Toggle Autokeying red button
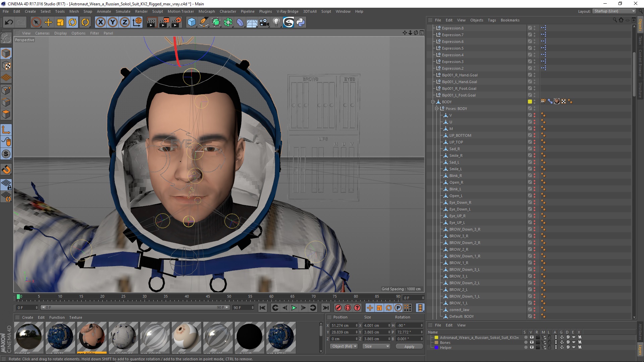The image size is (644, 362). point(348,308)
